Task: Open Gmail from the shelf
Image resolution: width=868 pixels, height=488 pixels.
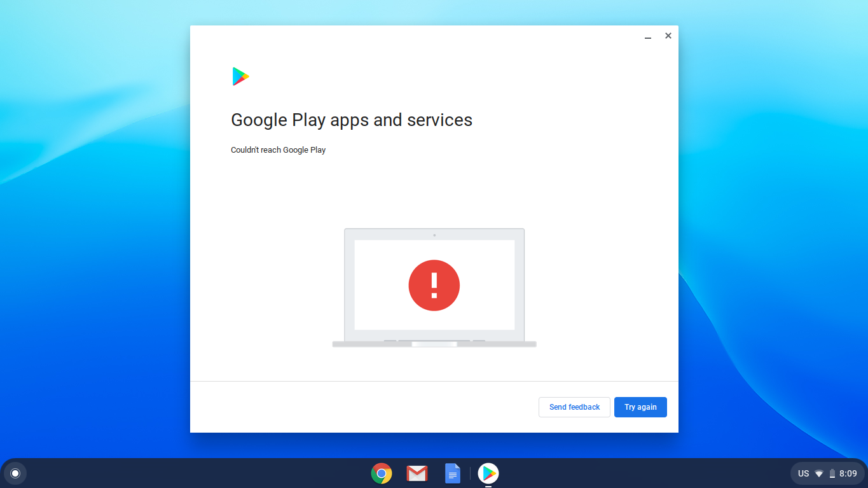Action: coord(417,473)
